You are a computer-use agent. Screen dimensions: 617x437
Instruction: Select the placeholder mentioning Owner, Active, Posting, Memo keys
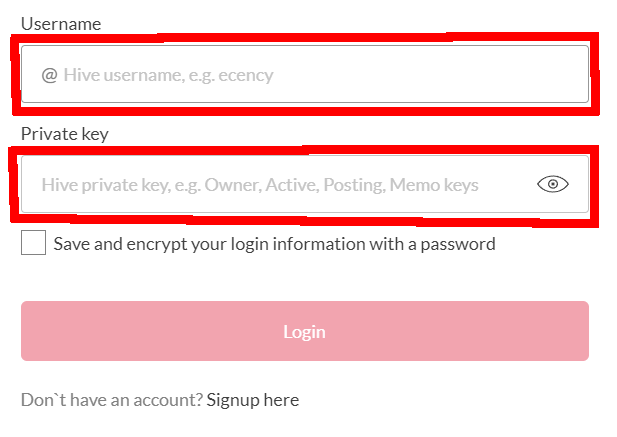(x=260, y=185)
